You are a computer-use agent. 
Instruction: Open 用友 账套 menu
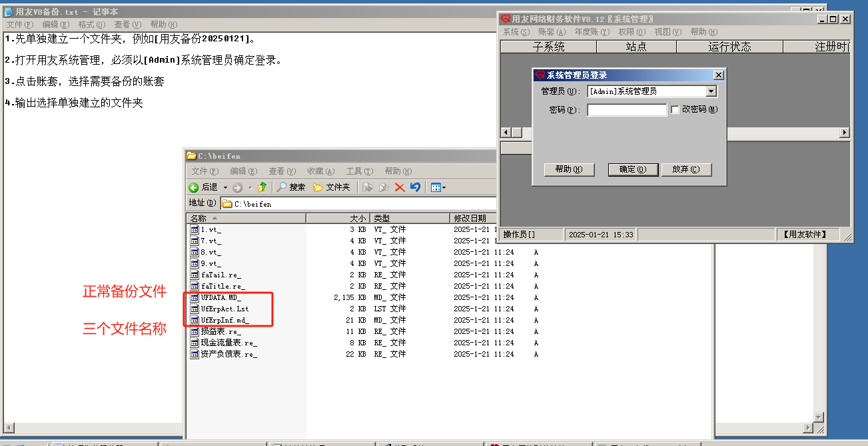coord(552,32)
